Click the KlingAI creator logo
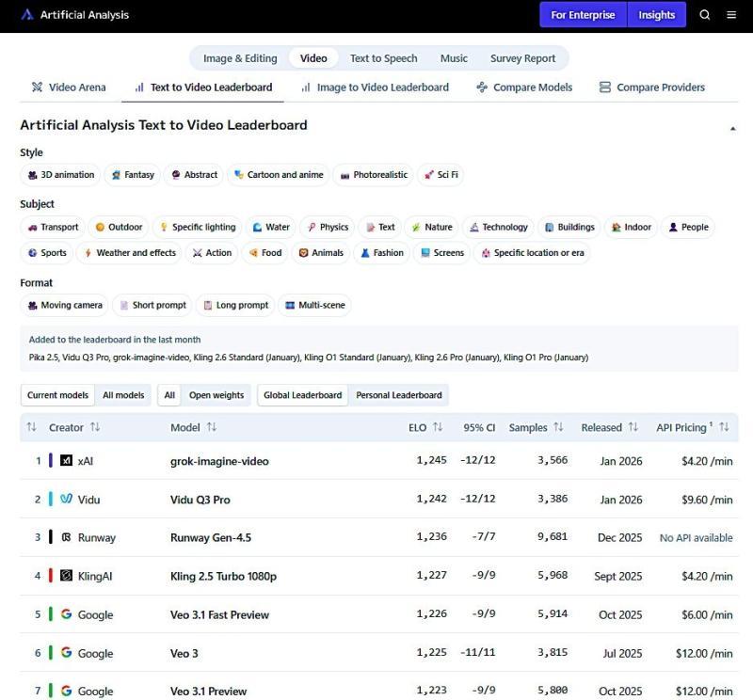753x700 pixels. point(66,576)
